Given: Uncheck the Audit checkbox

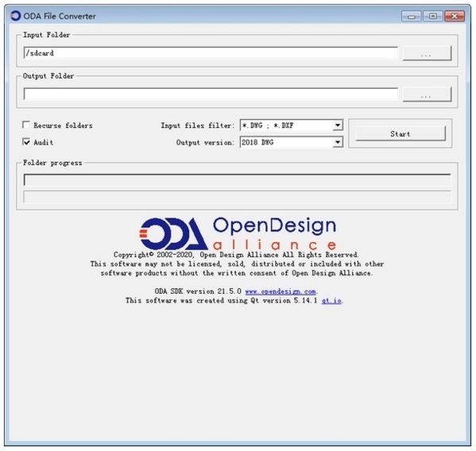Looking at the screenshot, I should (26, 142).
